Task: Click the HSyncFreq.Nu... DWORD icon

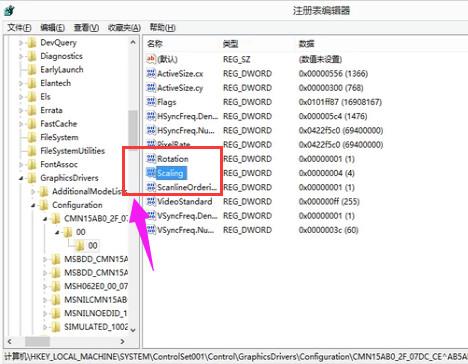Action: tap(151, 130)
